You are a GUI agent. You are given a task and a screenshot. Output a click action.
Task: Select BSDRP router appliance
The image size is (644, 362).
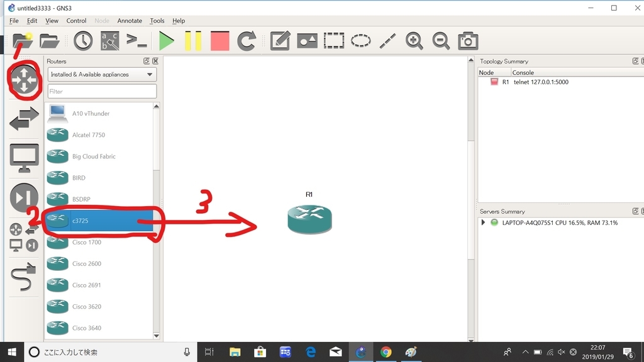click(x=99, y=199)
